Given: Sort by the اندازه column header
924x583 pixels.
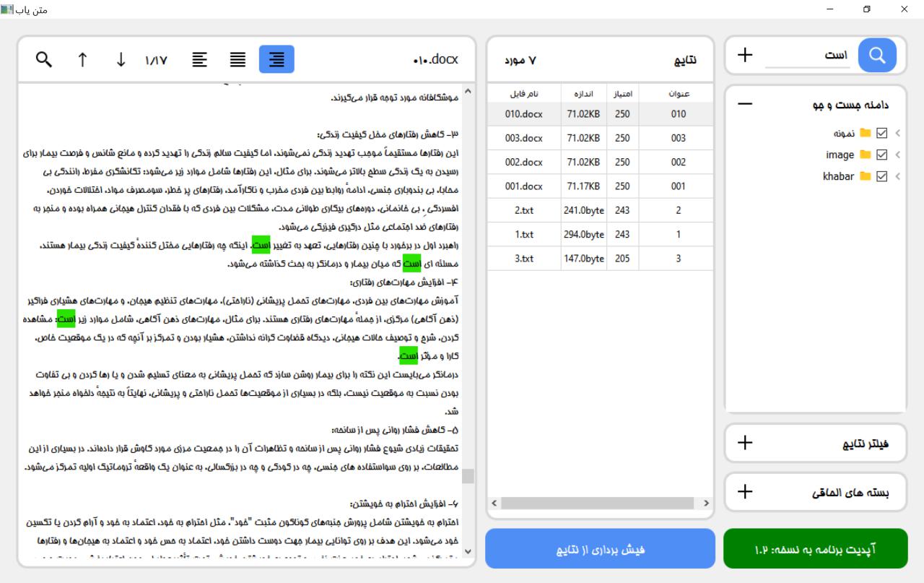Looking at the screenshot, I should (583, 94).
